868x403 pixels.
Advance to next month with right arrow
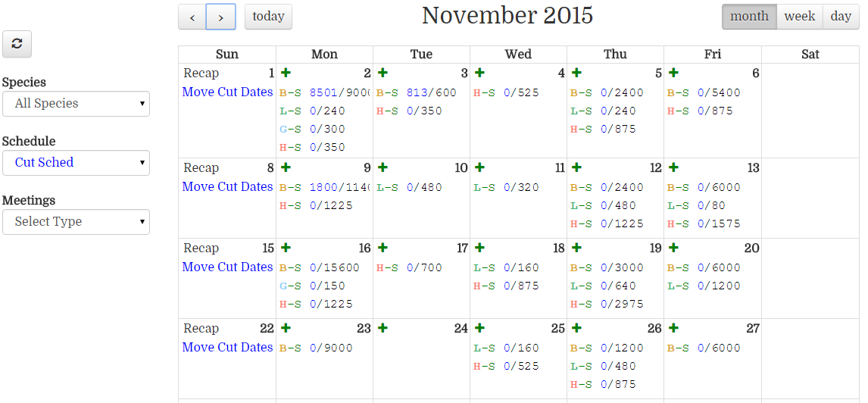(220, 17)
